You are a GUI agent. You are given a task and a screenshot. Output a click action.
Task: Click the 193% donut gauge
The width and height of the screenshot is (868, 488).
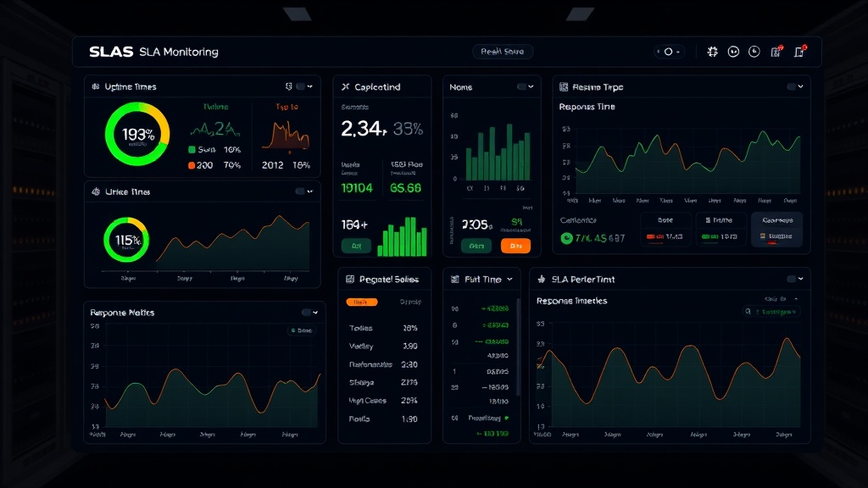[137, 135]
